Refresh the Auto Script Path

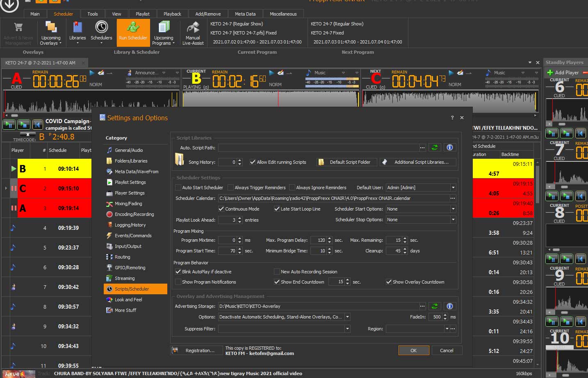click(x=435, y=147)
